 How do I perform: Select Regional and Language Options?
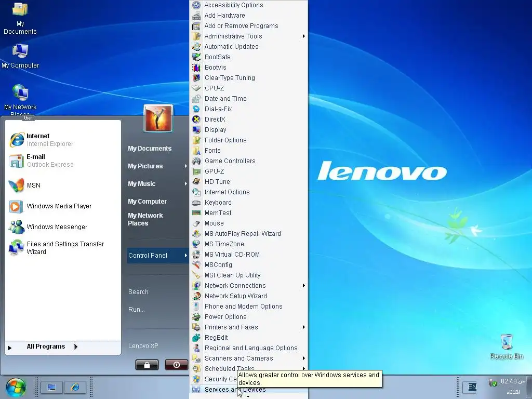point(249,348)
